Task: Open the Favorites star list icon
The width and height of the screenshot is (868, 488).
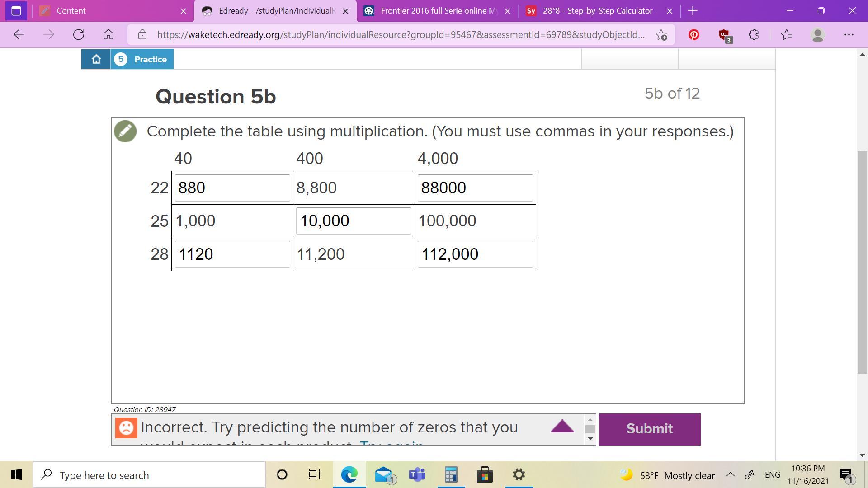Action: coord(787,35)
